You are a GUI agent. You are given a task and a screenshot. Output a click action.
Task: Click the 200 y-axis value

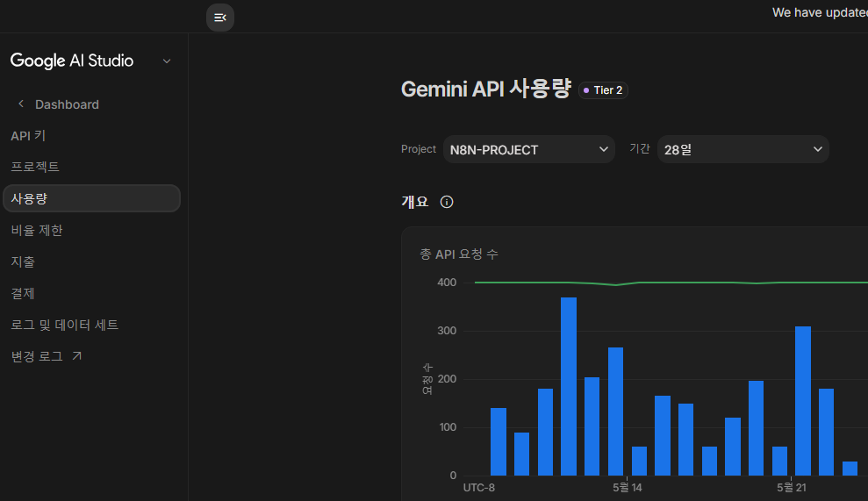(x=447, y=379)
